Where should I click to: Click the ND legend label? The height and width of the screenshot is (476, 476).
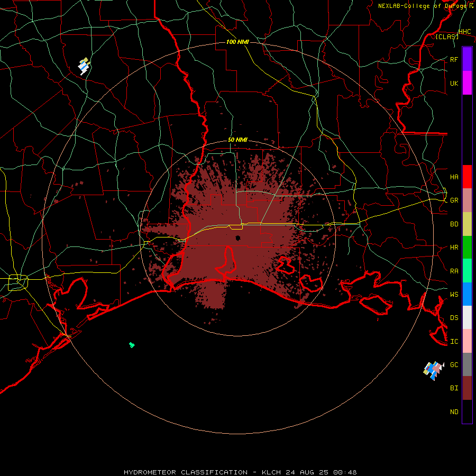(x=454, y=411)
